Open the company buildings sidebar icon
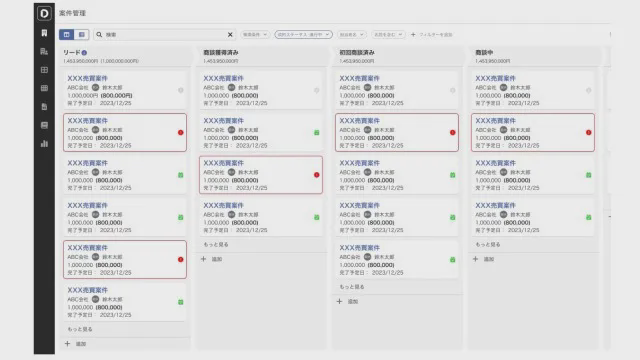The width and height of the screenshot is (640, 360). [x=44, y=51]
